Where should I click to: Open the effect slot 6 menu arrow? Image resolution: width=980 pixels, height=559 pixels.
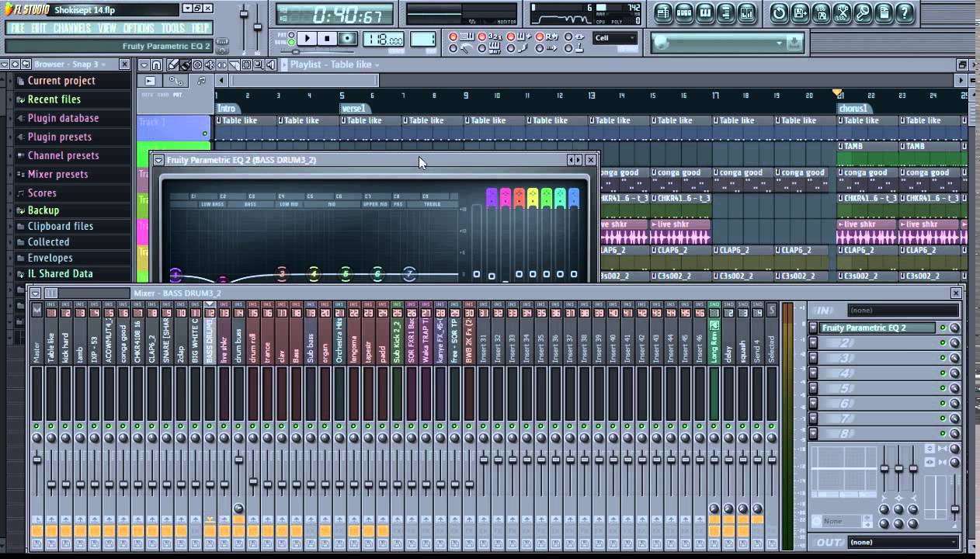pos(813,403)
